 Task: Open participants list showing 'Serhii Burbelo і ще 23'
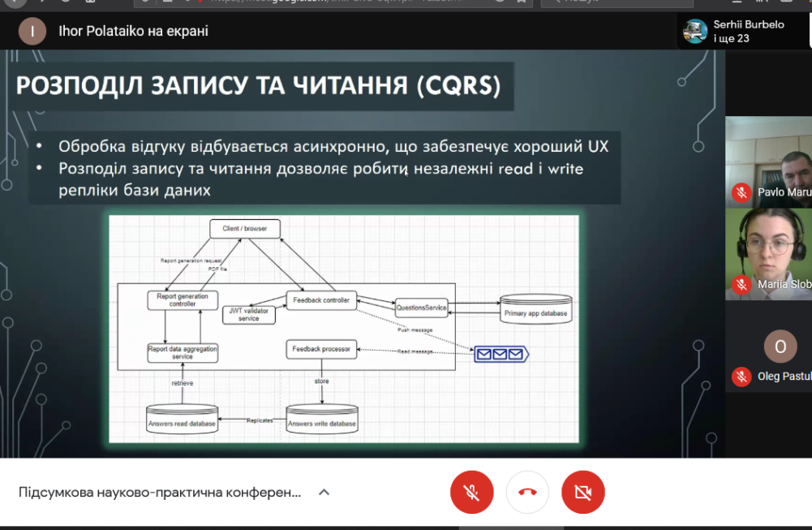(748, 32)
